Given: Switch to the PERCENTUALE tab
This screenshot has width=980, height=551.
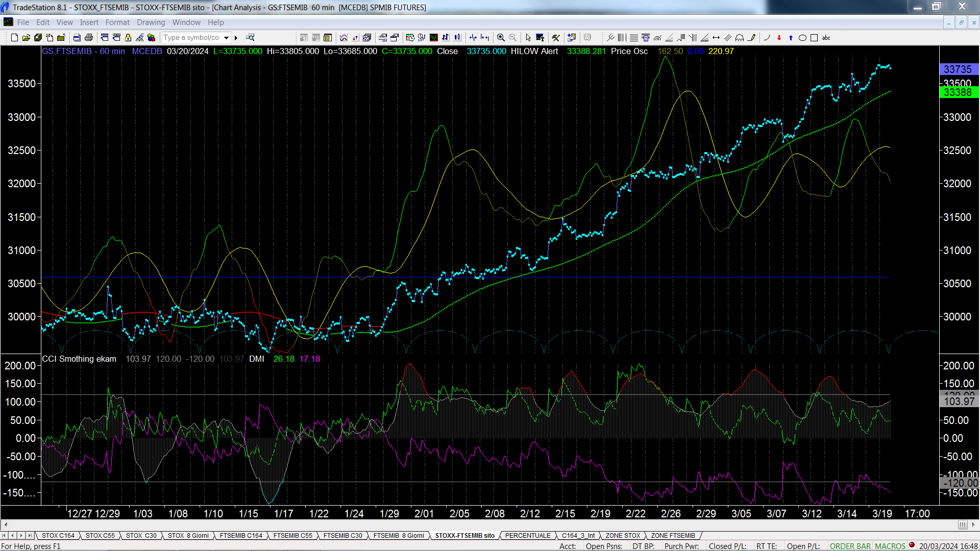Looking at the screenshot, I should click(x=528, y=536).
